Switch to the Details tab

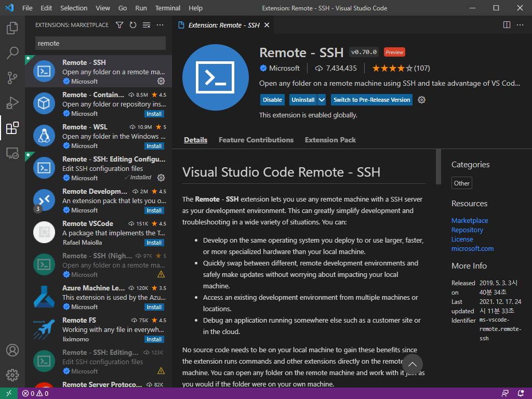point(195,140)
